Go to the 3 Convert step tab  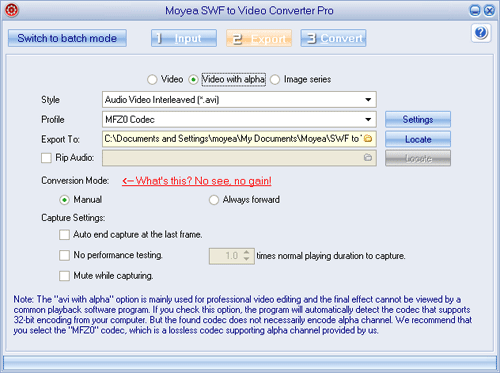tap(333, 38)
